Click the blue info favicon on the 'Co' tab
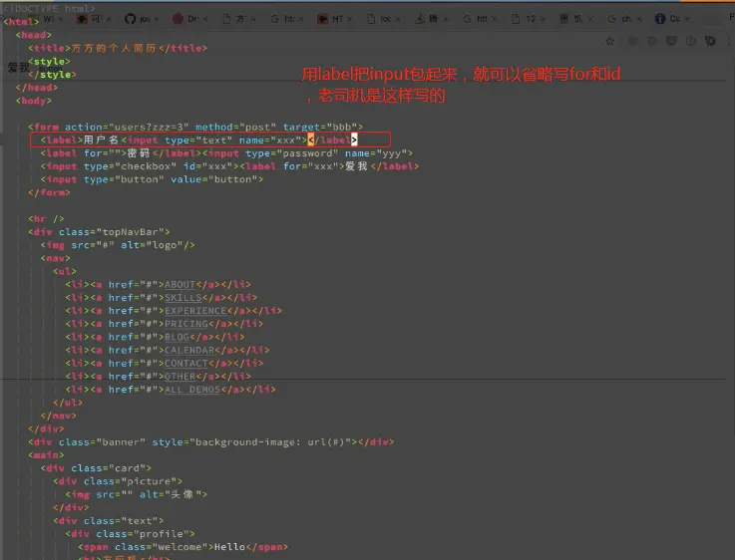Screen dimensions: 735x560 coord(660,19)
